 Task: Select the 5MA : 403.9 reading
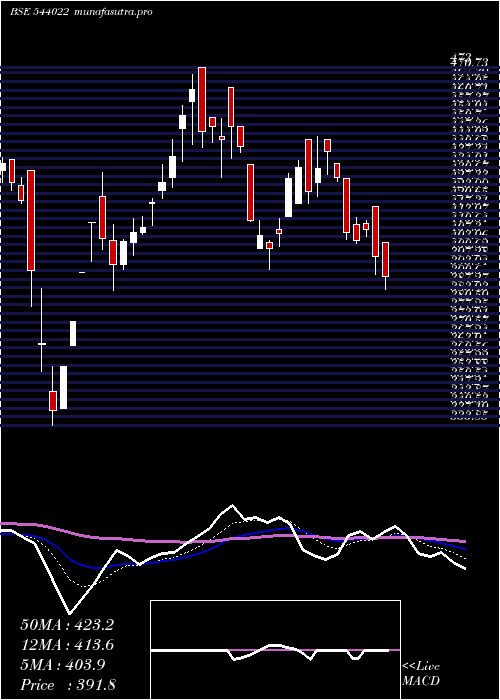[x=63, y=665]
